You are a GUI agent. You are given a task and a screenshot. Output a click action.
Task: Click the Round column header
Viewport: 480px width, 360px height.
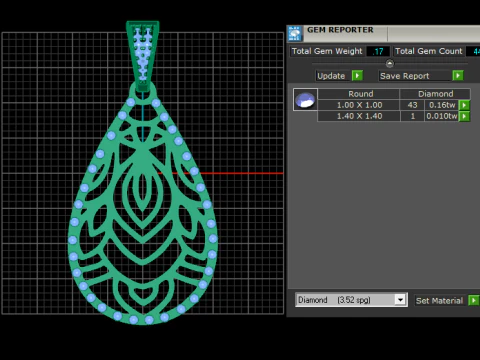pyautogui.click(x=359, y=94)
